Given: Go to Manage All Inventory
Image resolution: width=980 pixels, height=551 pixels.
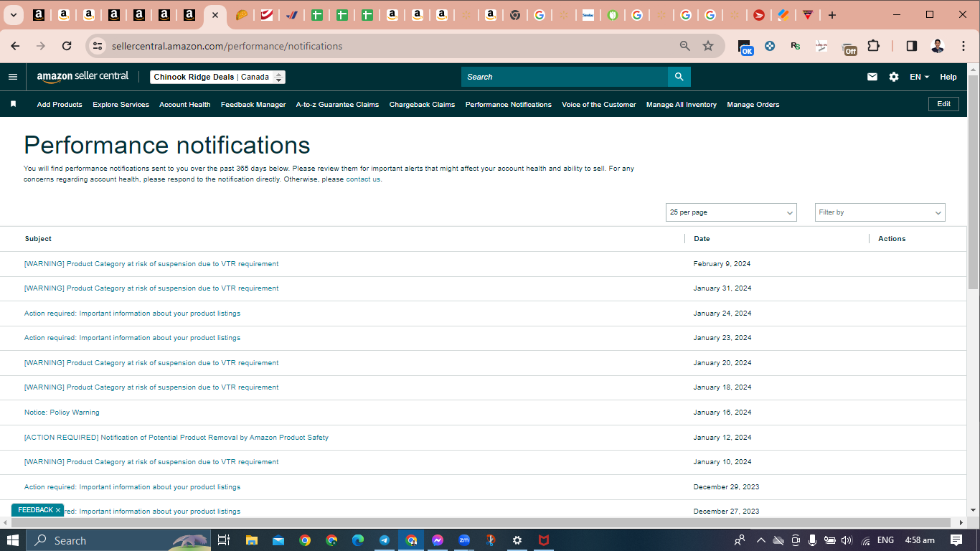Looking at the screenshot, I should pos(682,105).
